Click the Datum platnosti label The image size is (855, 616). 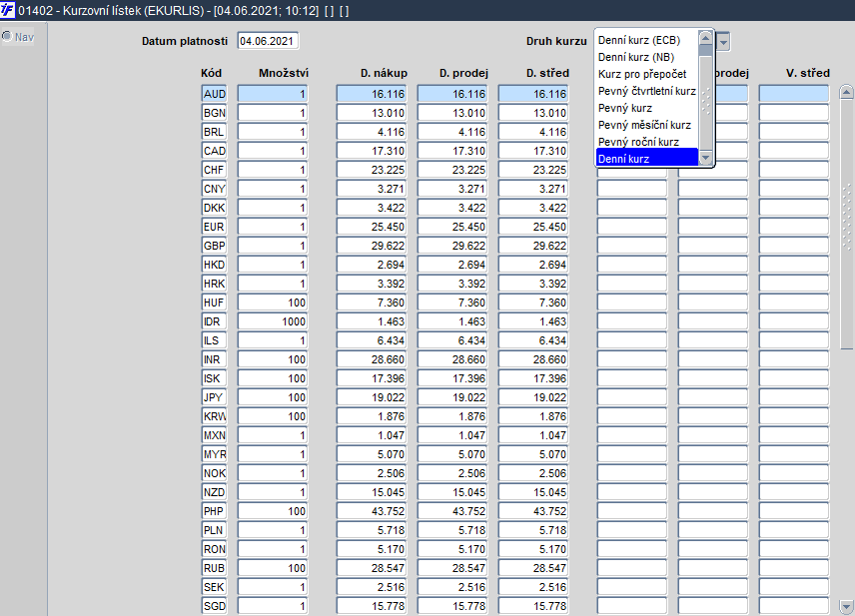point(185,41)
